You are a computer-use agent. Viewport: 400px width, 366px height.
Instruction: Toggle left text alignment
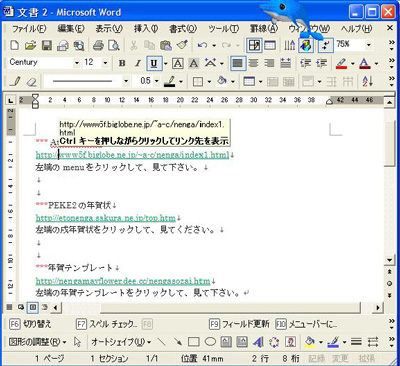(238, 63)
